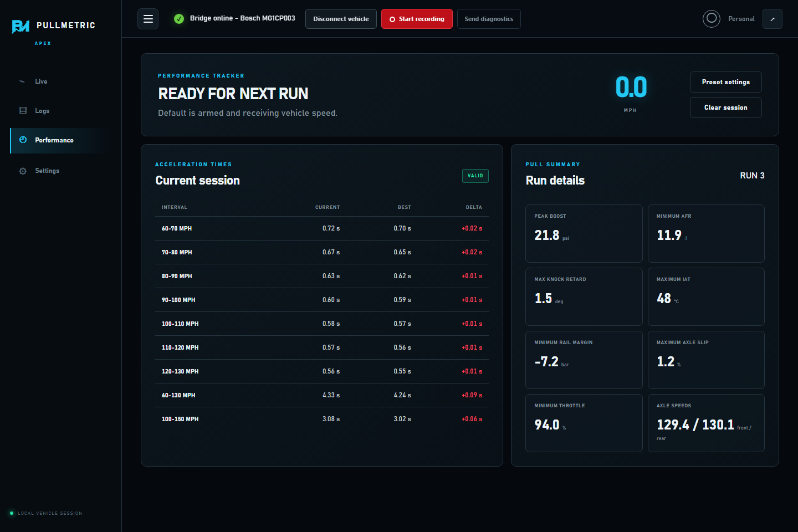Click best time 4.24 s
Screen dimensions: 798x532
pos(402,395)
